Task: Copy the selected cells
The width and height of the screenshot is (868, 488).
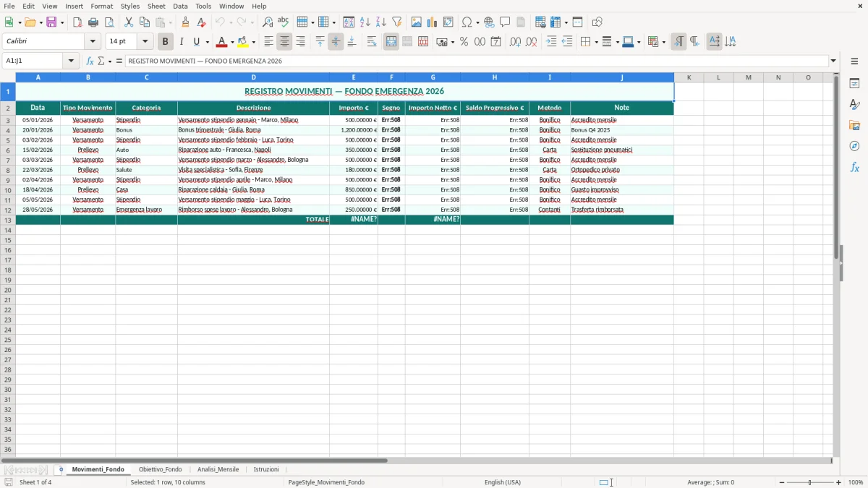Action: pyautogui.click(x=145, y=22)
